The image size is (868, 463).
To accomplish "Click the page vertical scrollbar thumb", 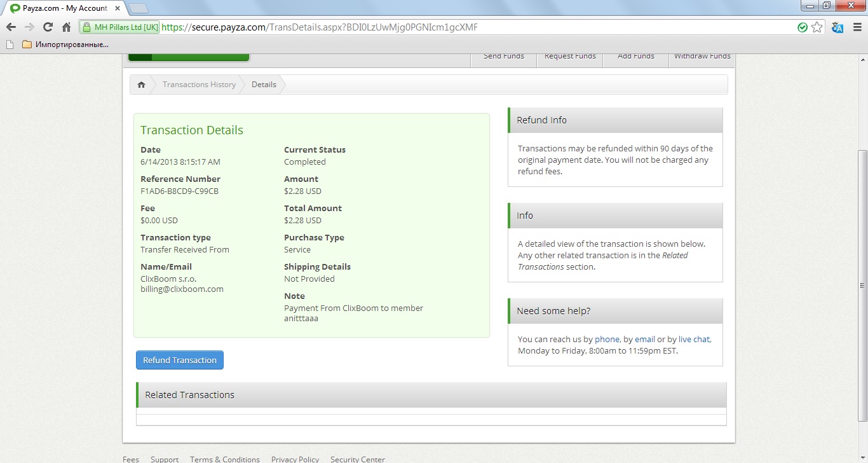I will coord(862,285).
